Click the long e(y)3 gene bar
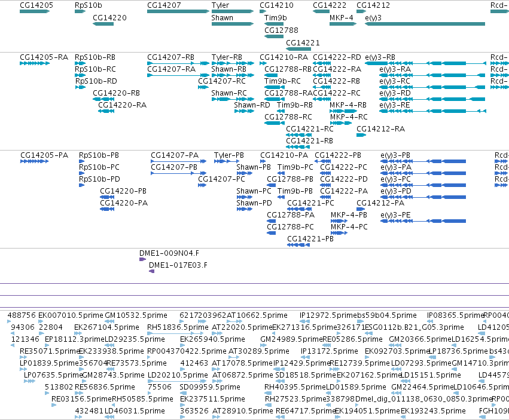The width and height of the screenshot is (509, 420). click(x=425, y=24)
